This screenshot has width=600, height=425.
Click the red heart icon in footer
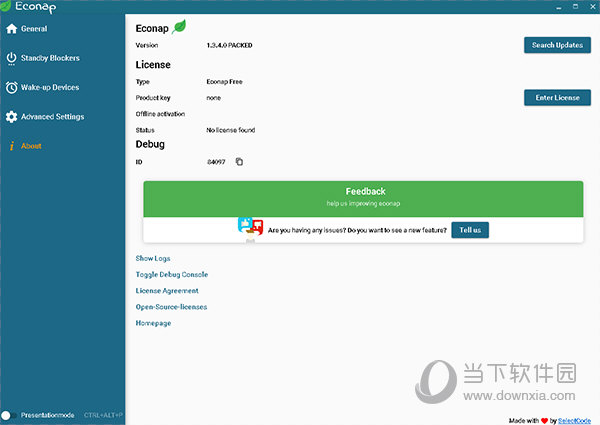point(545,421)
